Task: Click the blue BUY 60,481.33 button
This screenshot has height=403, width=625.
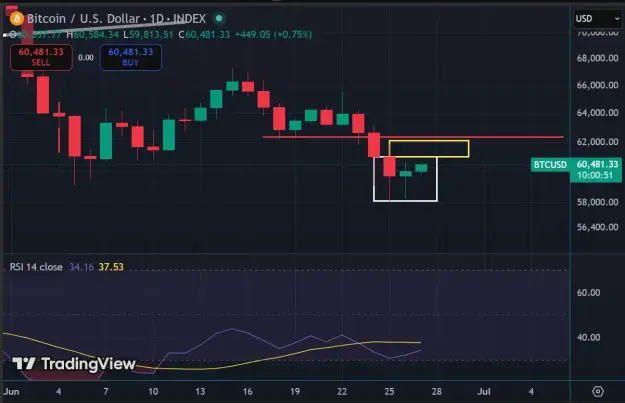Action: tap(131, 57)
